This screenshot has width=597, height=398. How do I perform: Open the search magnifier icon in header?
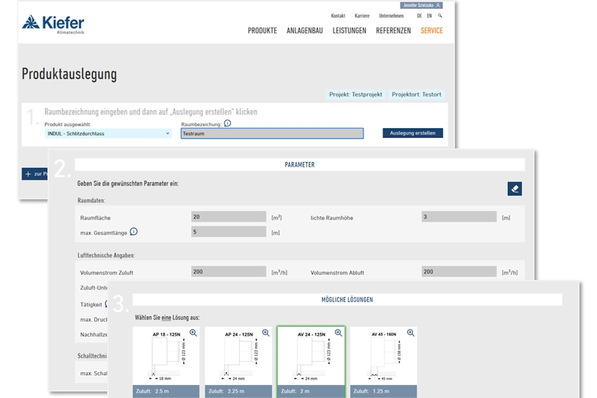tap(440, 16)
